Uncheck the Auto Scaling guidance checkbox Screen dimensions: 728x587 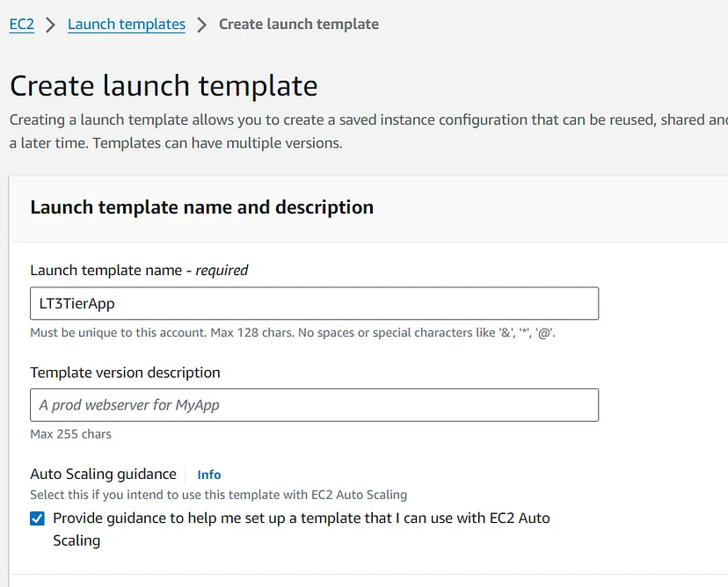click(x=37, y=518)
